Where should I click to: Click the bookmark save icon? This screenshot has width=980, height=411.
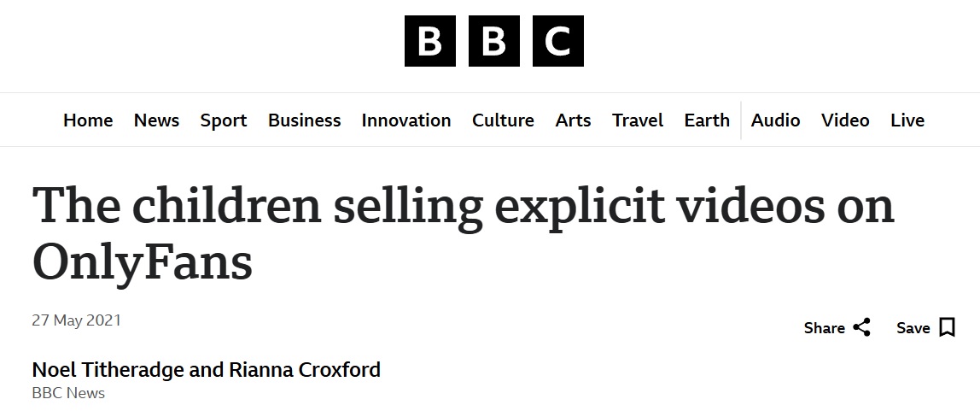(x=947, y=327)
